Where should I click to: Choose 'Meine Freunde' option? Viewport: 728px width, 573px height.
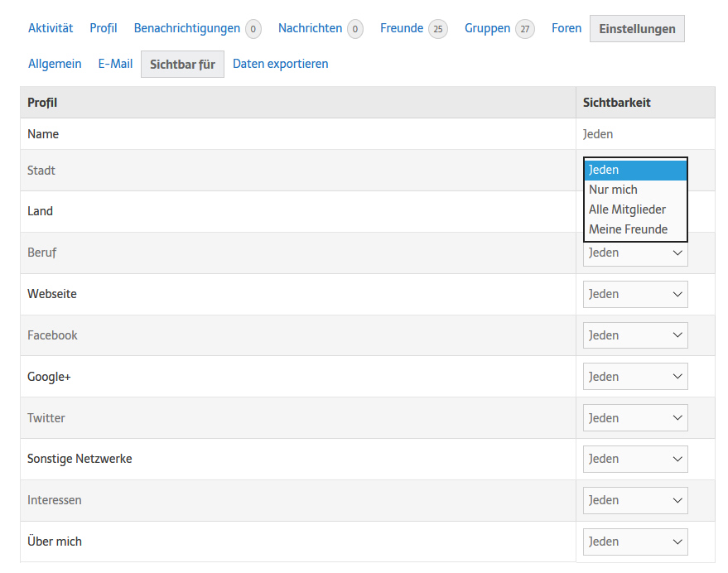tap(635, 229)
